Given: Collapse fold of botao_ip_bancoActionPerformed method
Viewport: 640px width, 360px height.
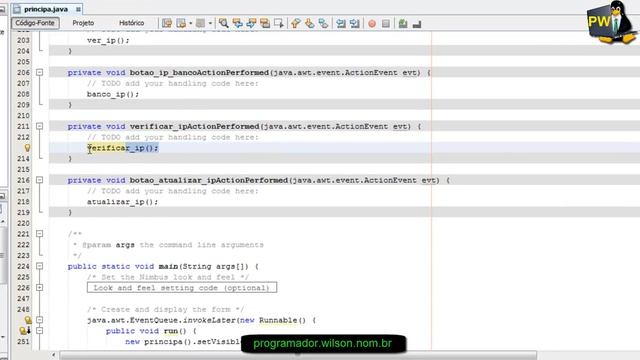Looking at the screenshot, I should (x=40, y=72).
